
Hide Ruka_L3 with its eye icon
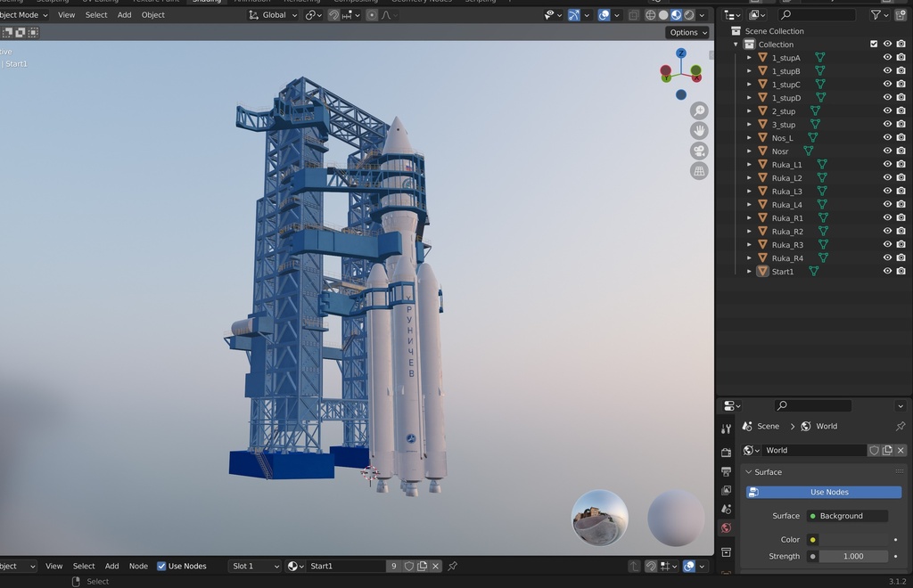pos(887,191)
